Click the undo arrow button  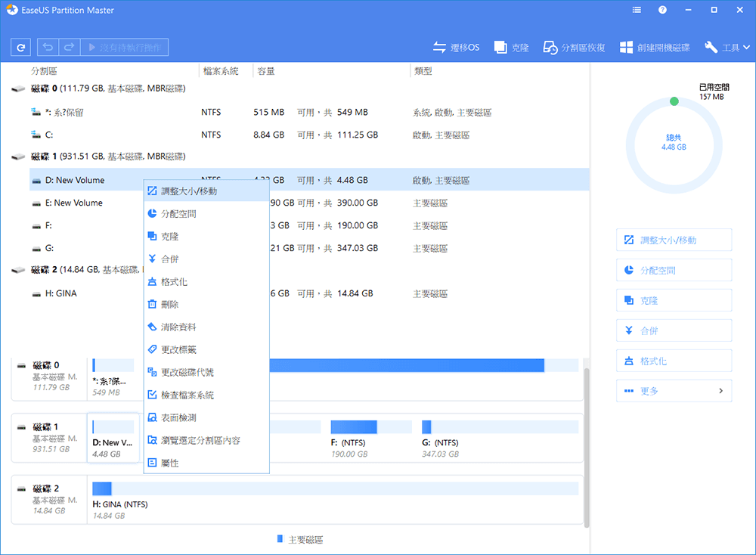48,47
